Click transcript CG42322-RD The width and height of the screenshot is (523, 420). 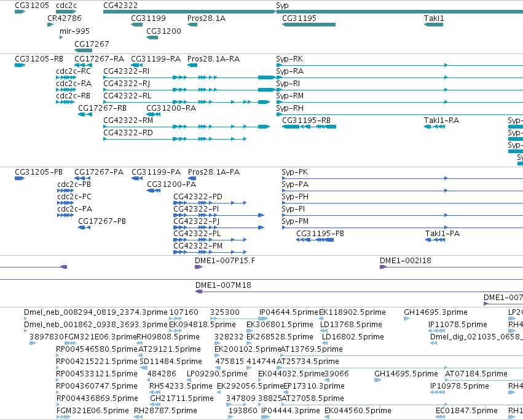tap(128, 133)
